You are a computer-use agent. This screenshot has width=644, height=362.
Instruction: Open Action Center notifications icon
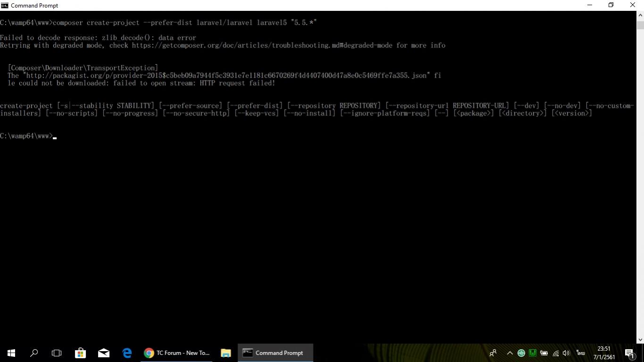point(630,353)
